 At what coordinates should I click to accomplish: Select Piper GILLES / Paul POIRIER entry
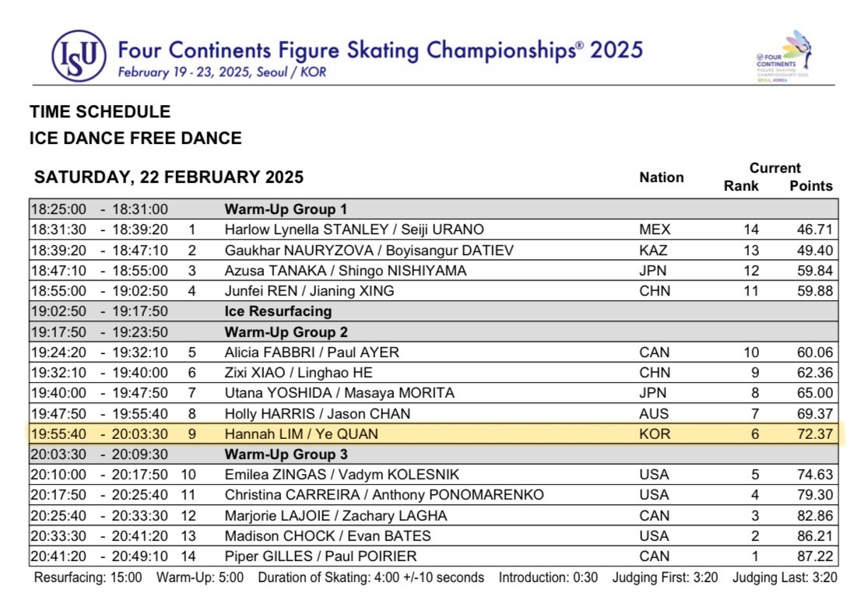[x=320, y=556]
